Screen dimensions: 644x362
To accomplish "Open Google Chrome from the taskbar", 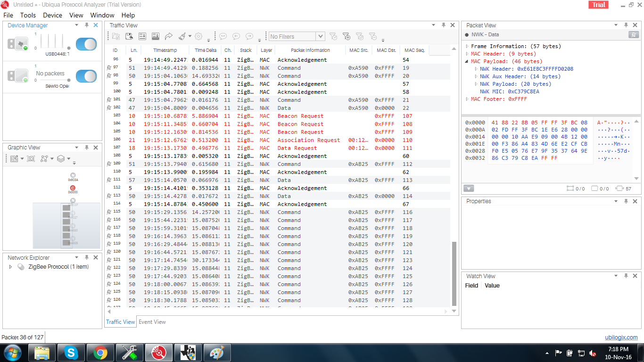I will pos(100,353).
